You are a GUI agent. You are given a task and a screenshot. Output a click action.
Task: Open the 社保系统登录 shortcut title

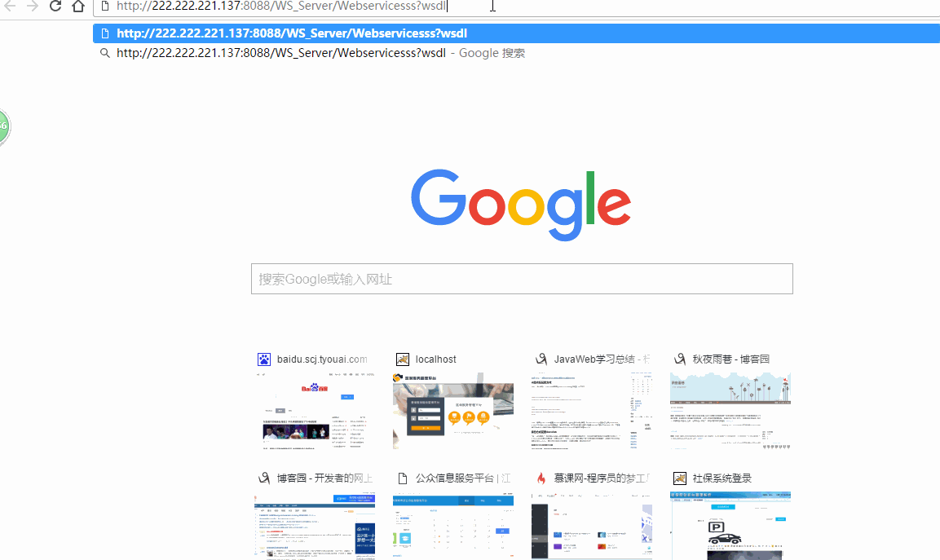tap(722, 478)
